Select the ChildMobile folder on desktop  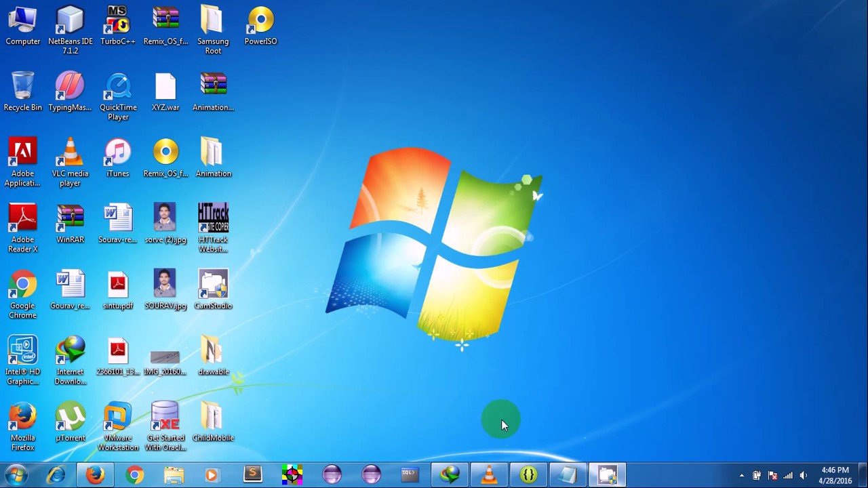click(213, 423)
